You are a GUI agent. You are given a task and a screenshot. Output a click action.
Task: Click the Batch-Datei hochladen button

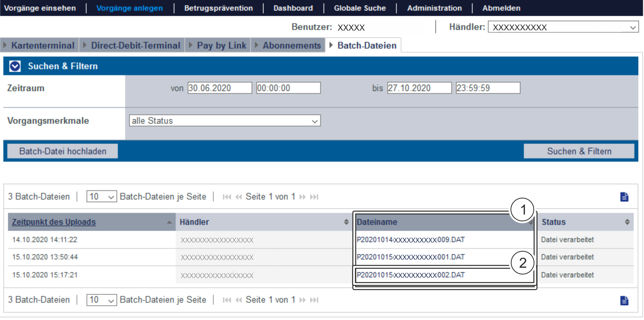pyautogui.click(x=63, y=151)
